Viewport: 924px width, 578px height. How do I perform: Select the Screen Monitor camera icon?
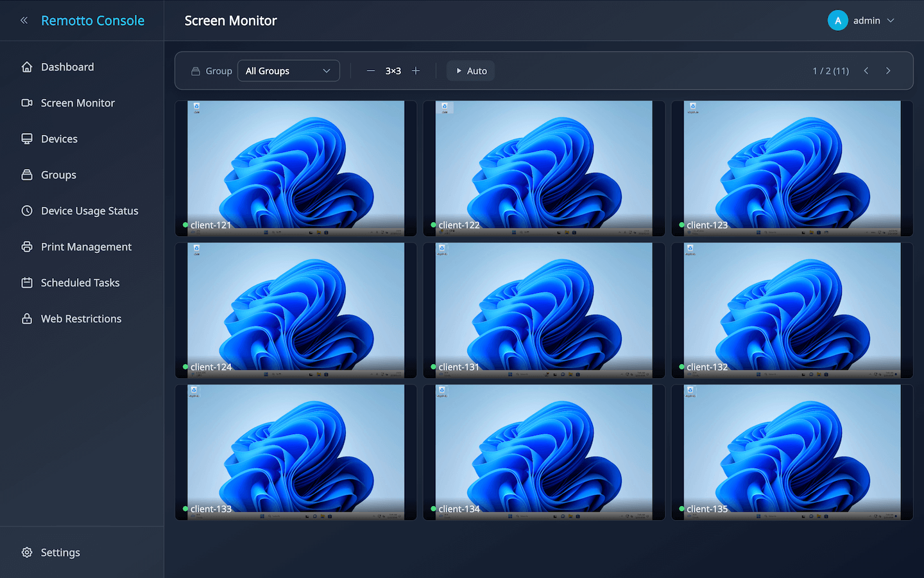26,103
